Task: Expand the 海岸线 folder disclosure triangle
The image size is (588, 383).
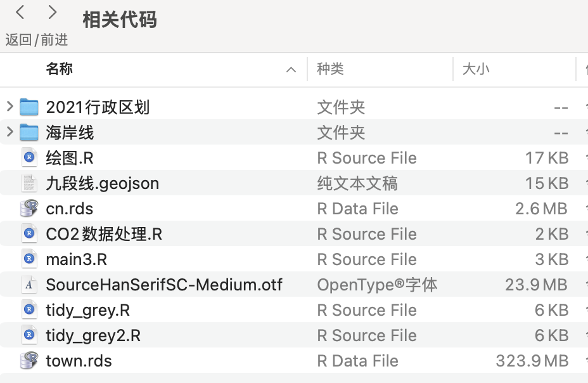Action: tap(10, 132)
